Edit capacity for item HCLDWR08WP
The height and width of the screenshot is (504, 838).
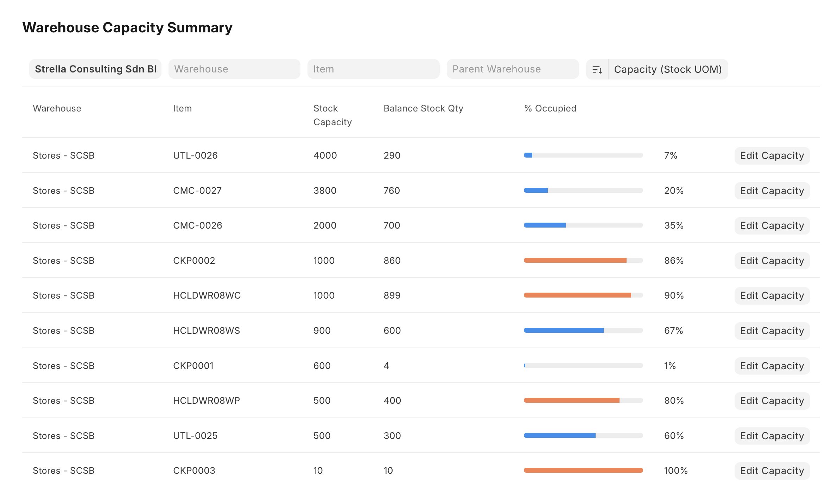(x=772, y=401)
